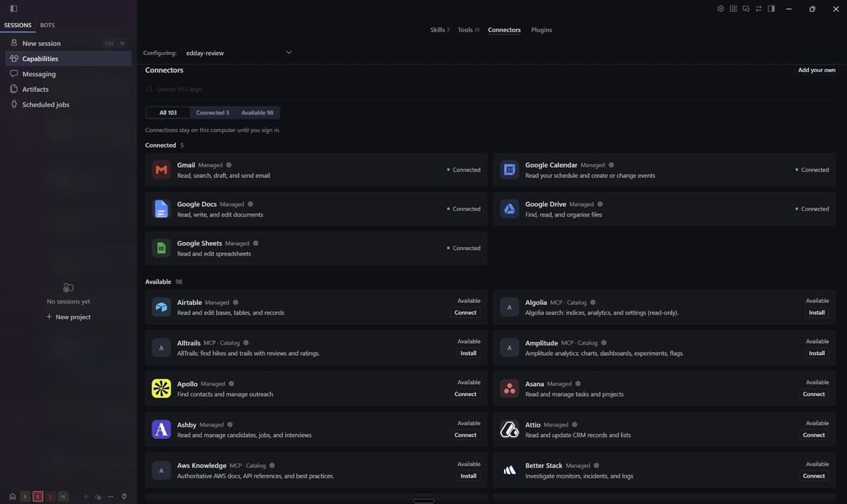Image resolution: width=847 pixels, height=504 pixels.
Task: Connect the Ashby connector
Action: (465, 435)
